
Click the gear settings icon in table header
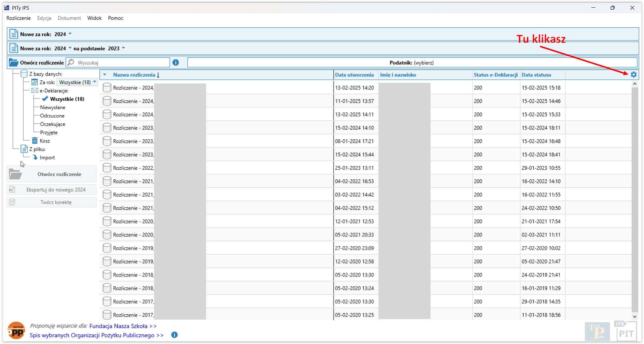click(x=633, y=75)
